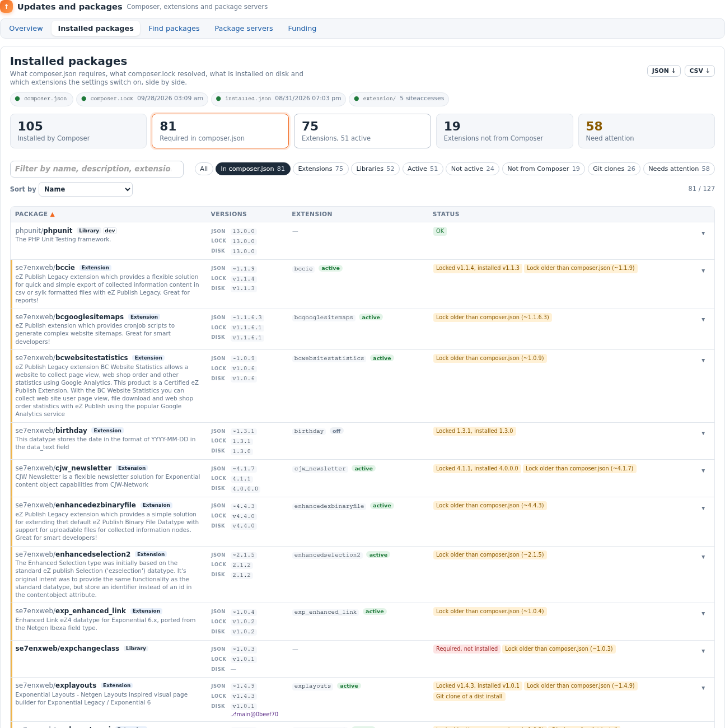Click the se7enxweb/bccie package name
This screenshot has height=728, width=725.
coord(45,268)
